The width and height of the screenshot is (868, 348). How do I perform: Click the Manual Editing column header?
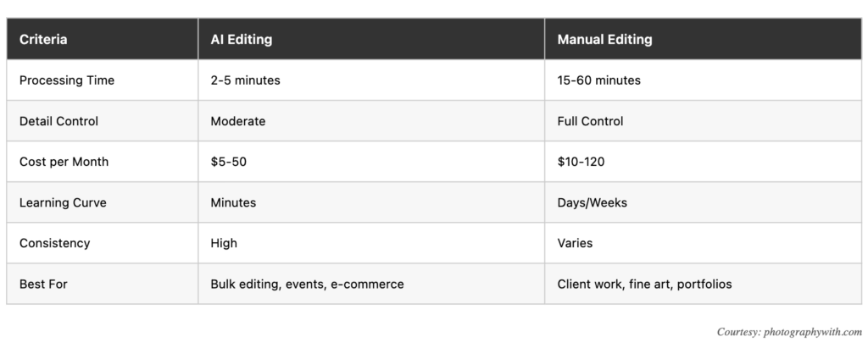pyautogui.click(x=604, y=39)
